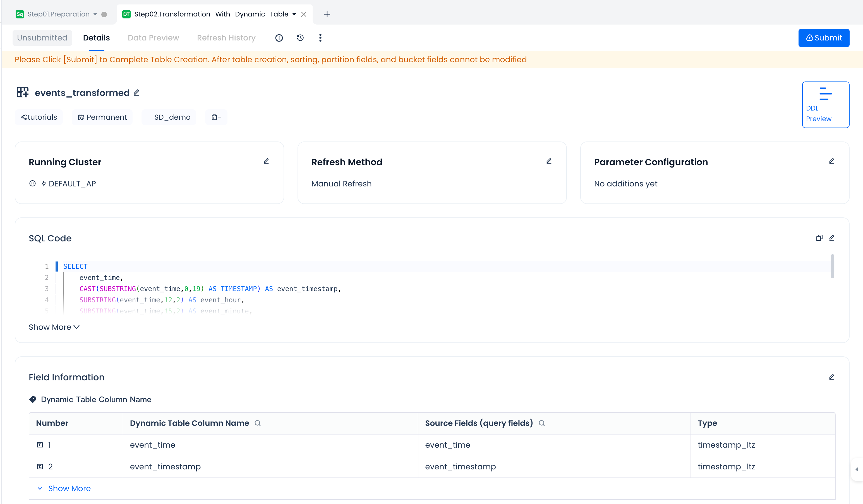The height and width of the screenshot is (504, 863).
Task: Open version history clock icon
Action: (300, 38)
